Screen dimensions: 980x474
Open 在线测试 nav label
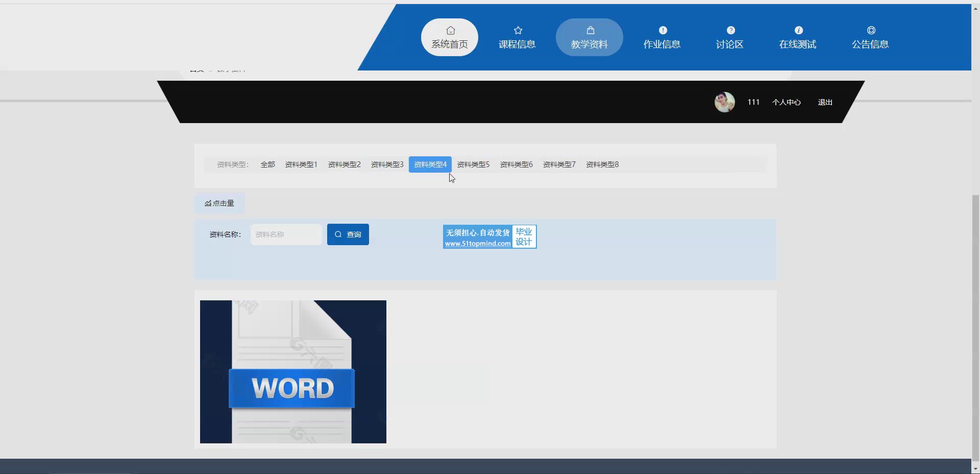tap(798, 44)
